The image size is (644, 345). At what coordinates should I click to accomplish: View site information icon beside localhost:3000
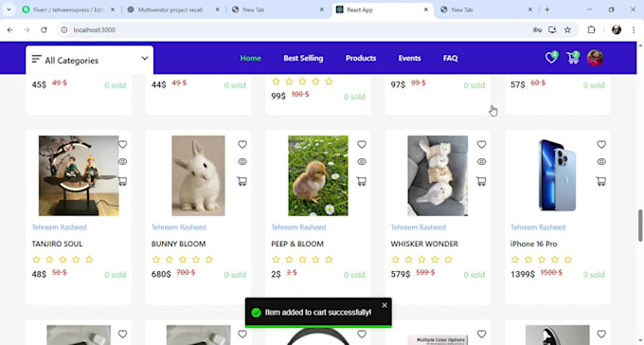click(64, 29)
